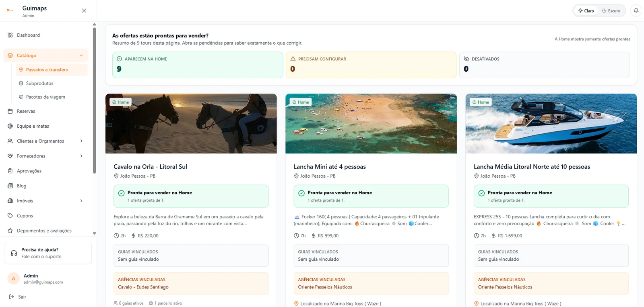Image resolution: width=644 pixels, height=307 pixels.
Task: Open notifications bell icon
Action: [636, 11]
